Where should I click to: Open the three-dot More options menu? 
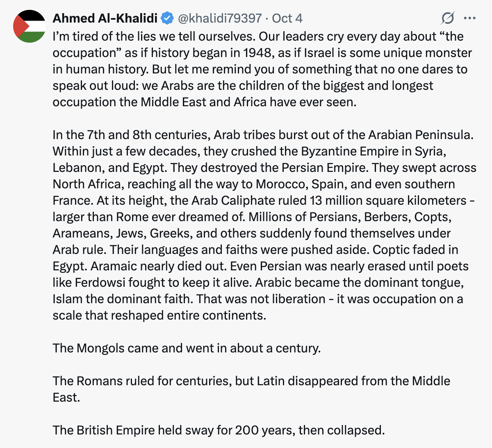tap(469, 18)
